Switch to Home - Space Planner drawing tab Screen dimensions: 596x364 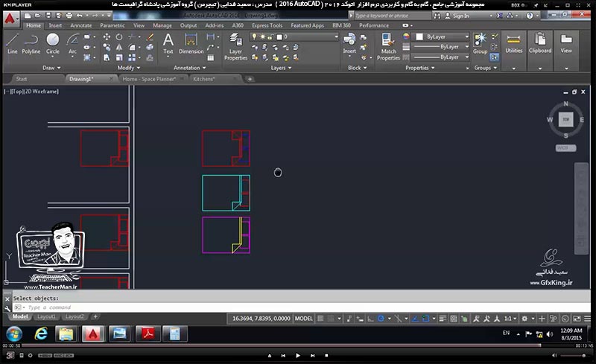coord(149,79)
